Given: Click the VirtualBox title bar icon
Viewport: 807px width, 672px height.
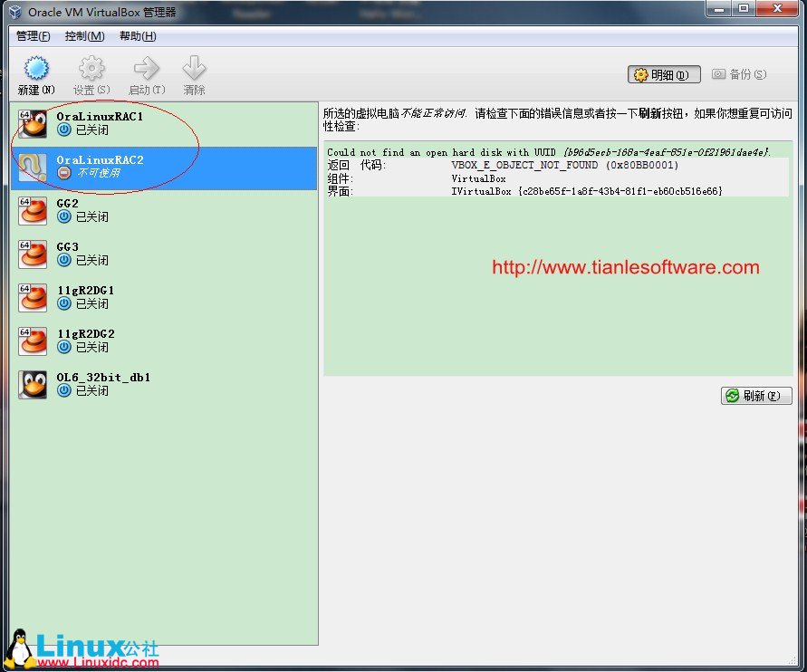Looking at the screenshot, I should tap(14, 12).
